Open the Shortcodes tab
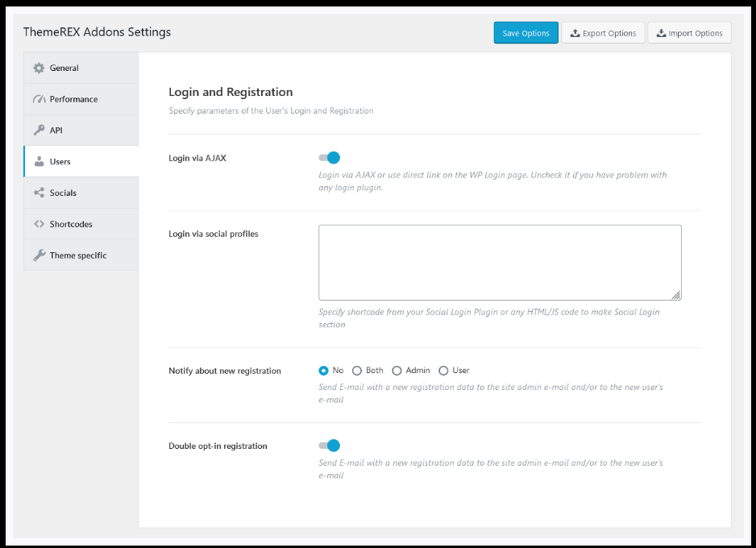Screen dimensions: 756x548 (x=81, y=224)
